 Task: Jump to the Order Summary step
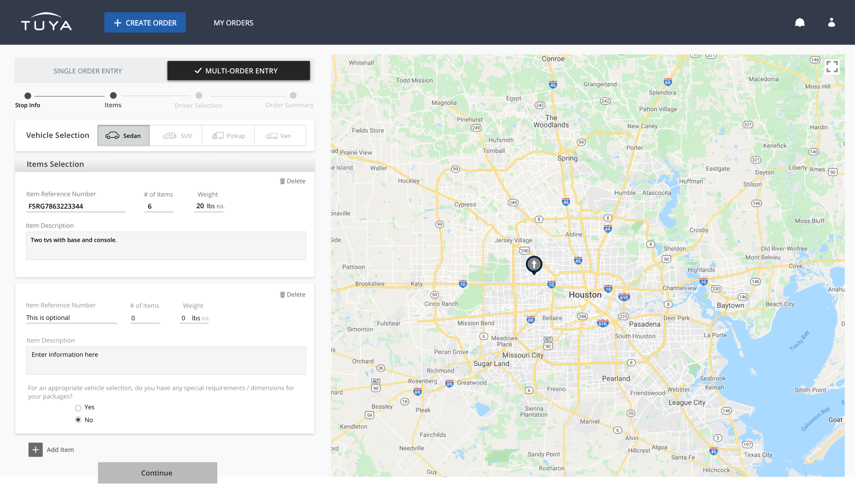point(290,100)
